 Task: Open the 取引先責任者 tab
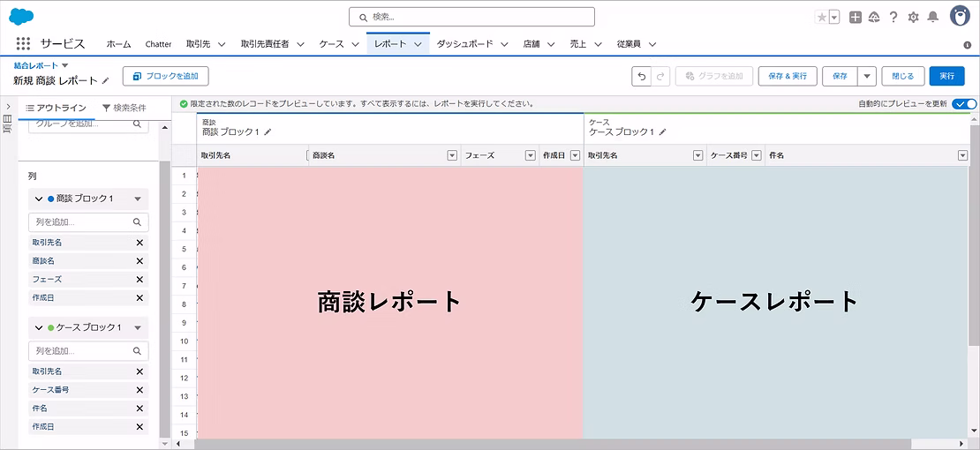click(264, 44)
